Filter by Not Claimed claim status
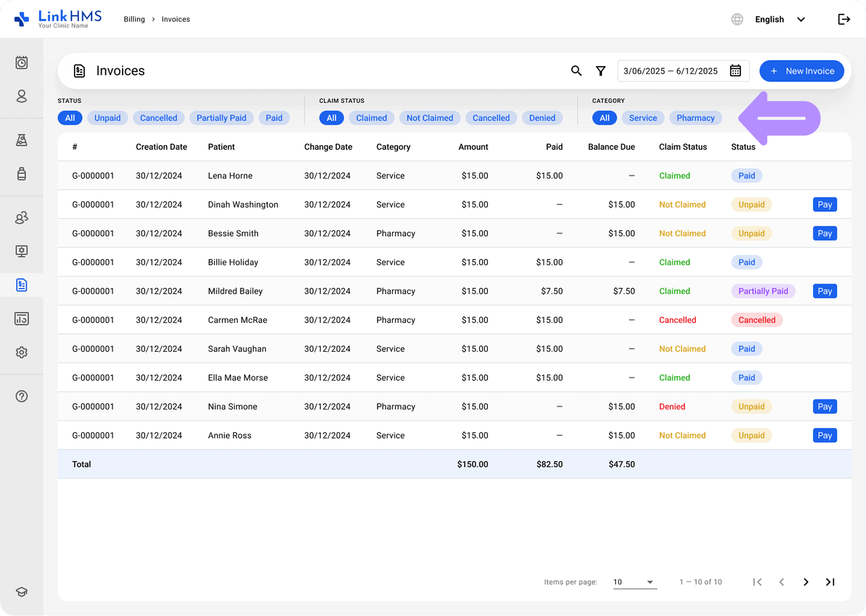The width and height of the screenshot is (866, 616). point(429,117)
